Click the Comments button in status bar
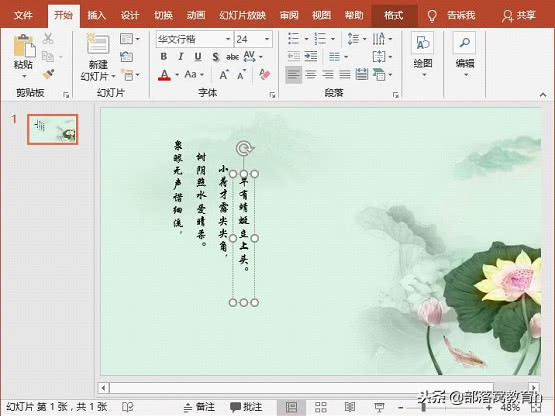 246,407
